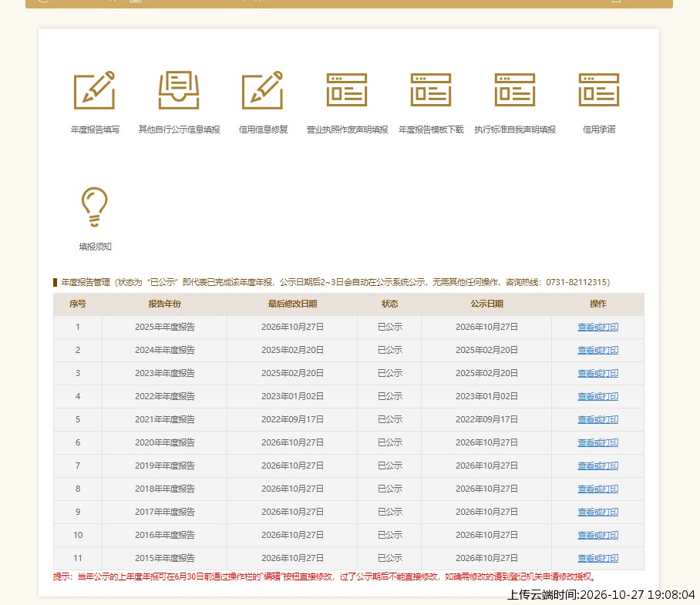700x605 pixels.
Task: View or print the 2025年年度报告
Action: click(x=597, y=327)
